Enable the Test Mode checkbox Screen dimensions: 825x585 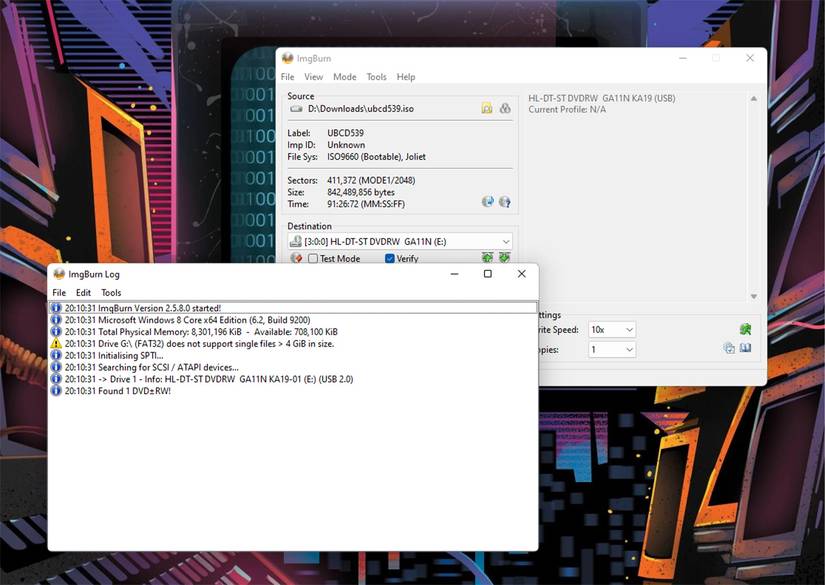313,258
